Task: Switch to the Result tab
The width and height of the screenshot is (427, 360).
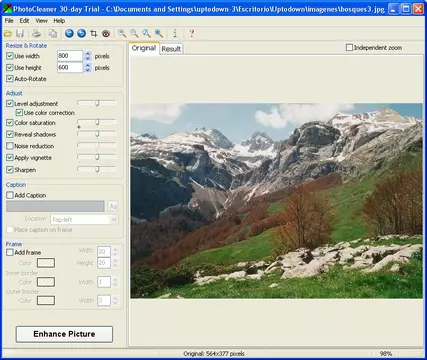Action: click(171, 49)
